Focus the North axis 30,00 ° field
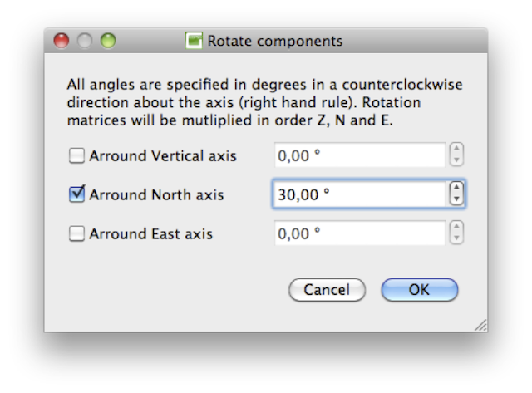The width and height of the screenshot is (532, 393). coord(359,194)
